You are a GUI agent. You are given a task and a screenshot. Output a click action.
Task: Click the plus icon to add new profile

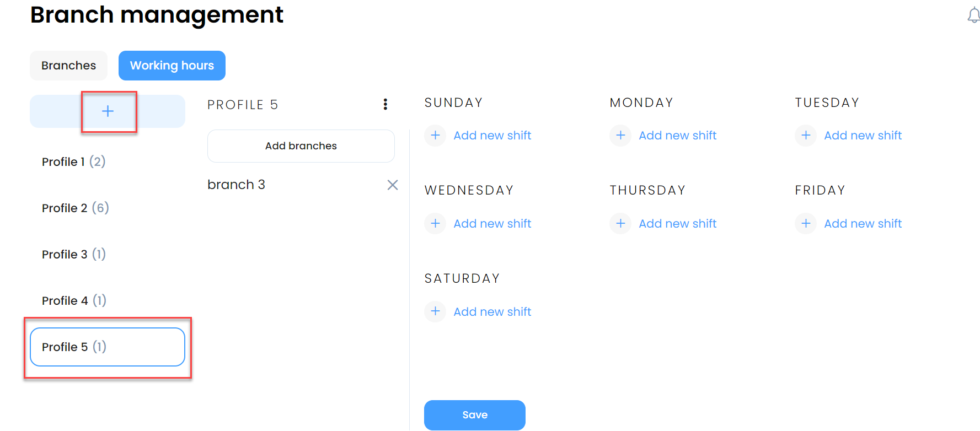click(108, 111)
